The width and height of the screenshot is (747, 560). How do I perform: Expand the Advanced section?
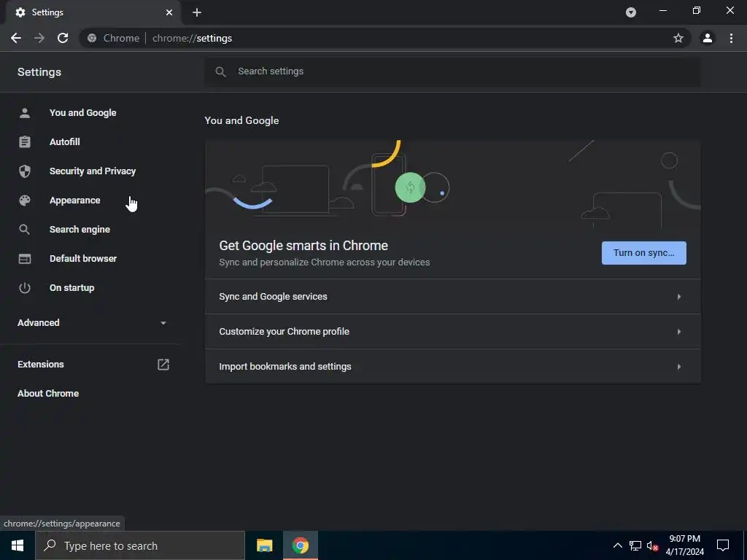(90, 323)
